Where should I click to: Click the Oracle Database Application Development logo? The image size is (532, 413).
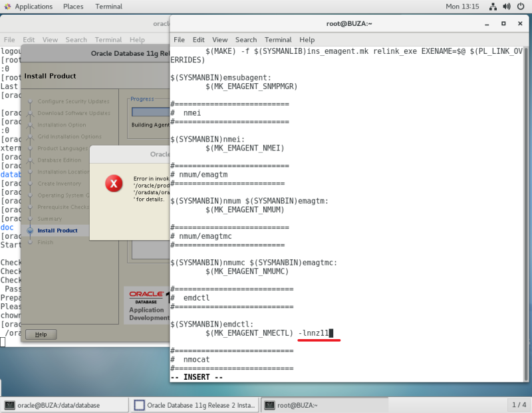coord(146,306)
